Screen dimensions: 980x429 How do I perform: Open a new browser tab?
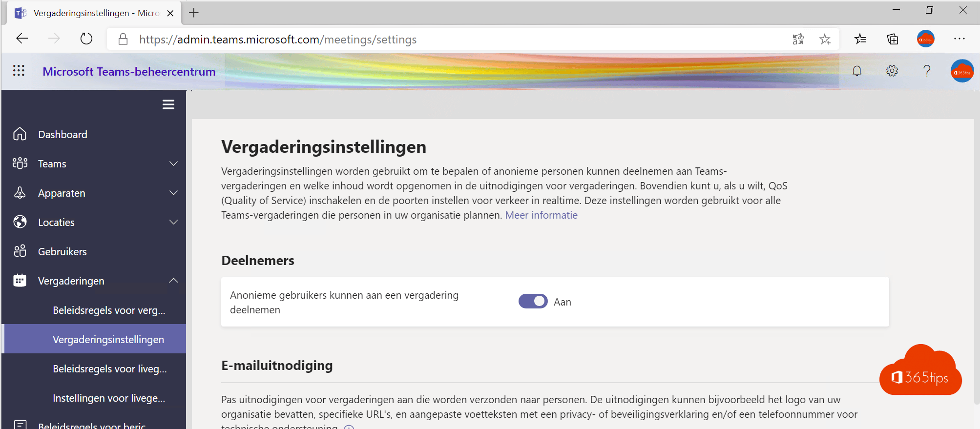[x=194, y=13]
